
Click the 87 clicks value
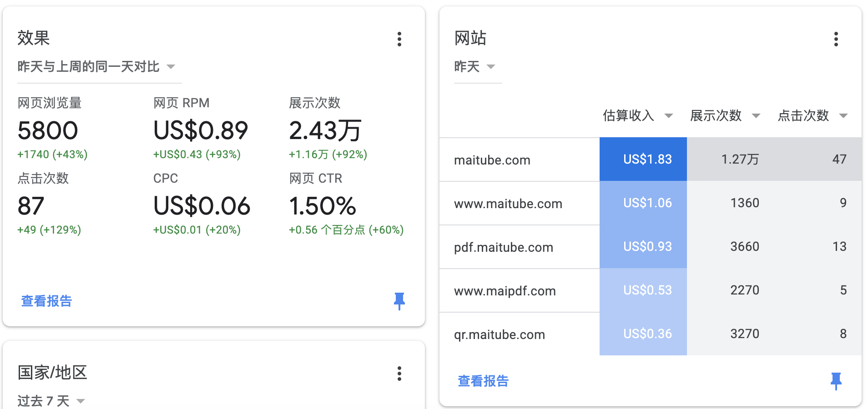click(x=30, y=206)
